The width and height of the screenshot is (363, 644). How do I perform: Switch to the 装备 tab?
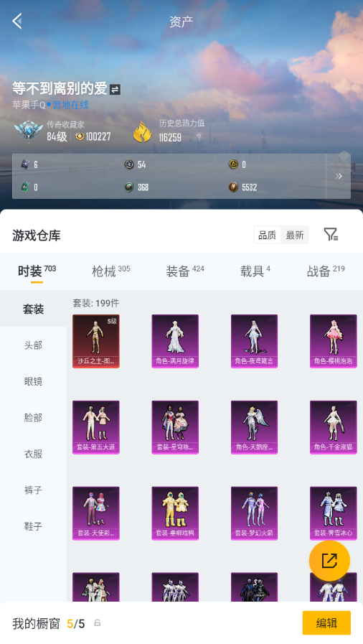click(185, 271)
